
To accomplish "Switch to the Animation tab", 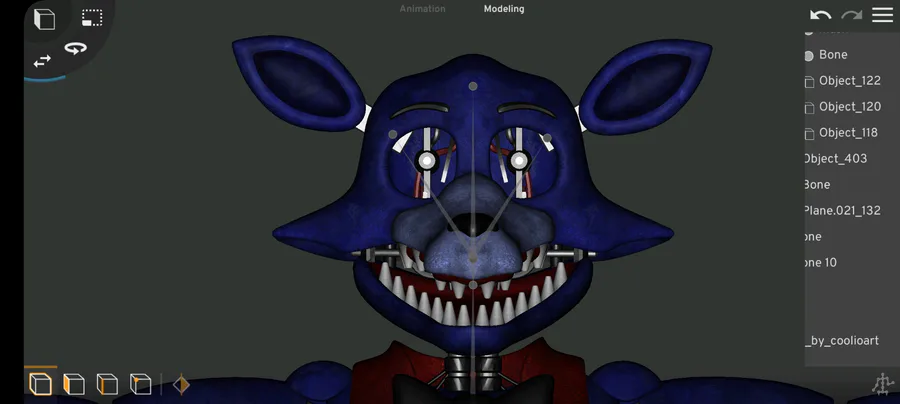I will tap(422, 9).
